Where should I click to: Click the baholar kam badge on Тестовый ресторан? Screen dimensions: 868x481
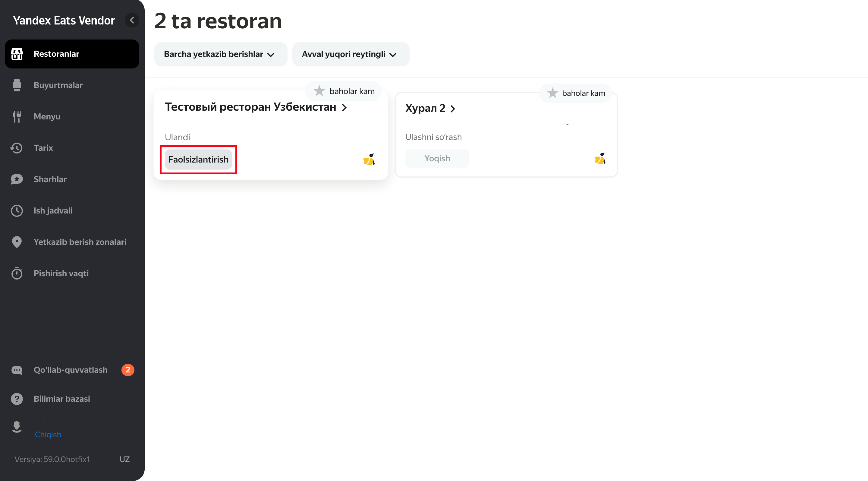click(x=343, y=91)
